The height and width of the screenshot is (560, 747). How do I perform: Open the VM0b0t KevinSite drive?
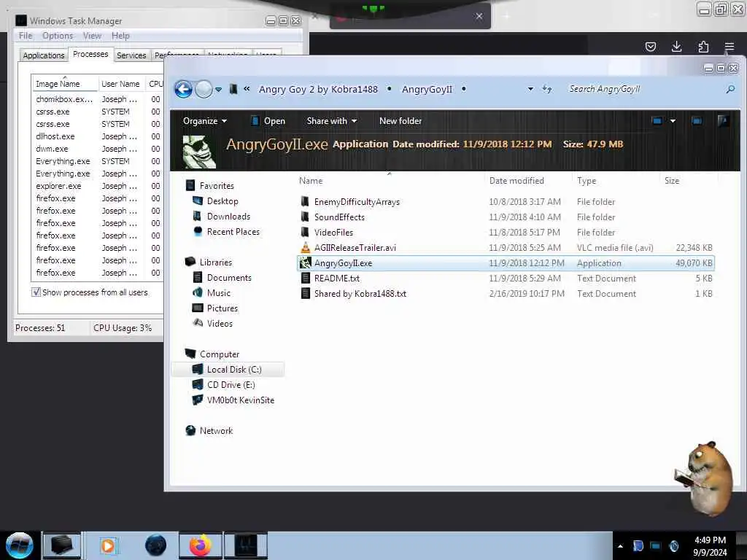tap(240, 400)
